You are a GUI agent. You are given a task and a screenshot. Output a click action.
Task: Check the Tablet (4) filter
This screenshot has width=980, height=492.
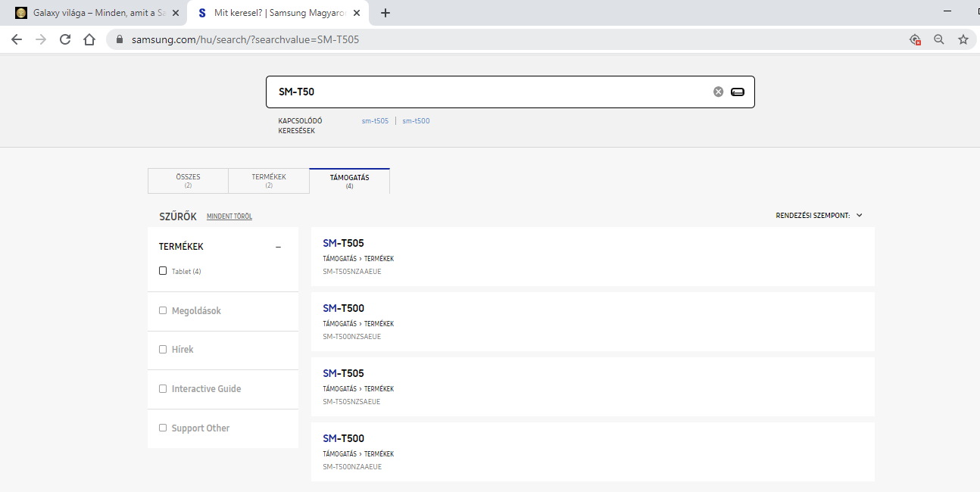pos(163,271)
